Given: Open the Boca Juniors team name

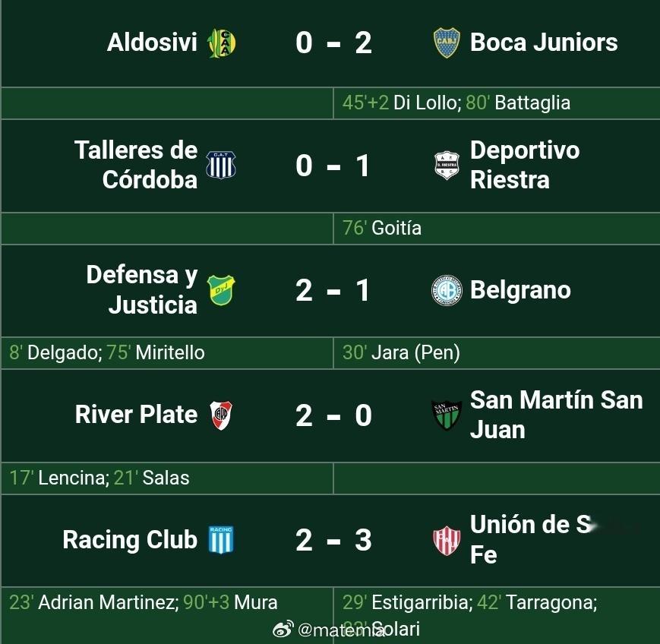Looking at the screenshot, I should 544,43.
